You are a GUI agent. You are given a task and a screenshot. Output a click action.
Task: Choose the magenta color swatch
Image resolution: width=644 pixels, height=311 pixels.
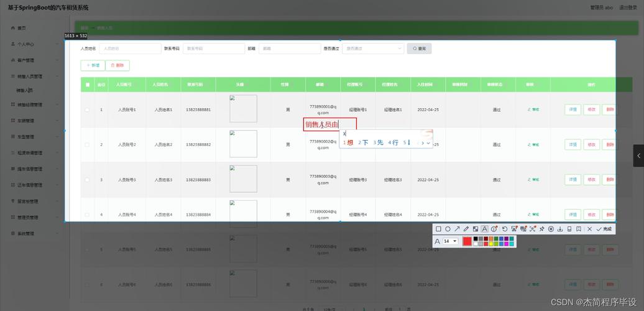click(506, 244)
